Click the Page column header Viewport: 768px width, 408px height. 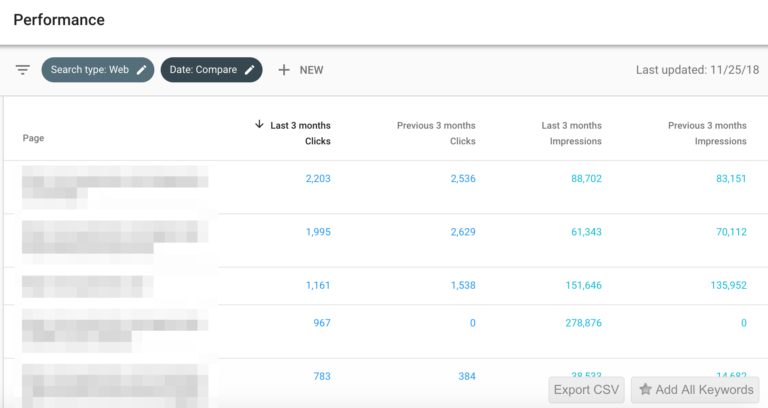(33, 138)
